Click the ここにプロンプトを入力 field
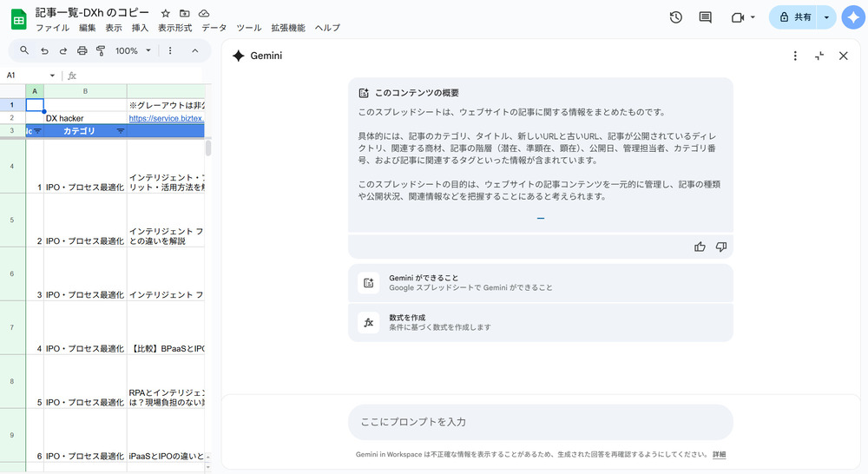 (540, 422)
